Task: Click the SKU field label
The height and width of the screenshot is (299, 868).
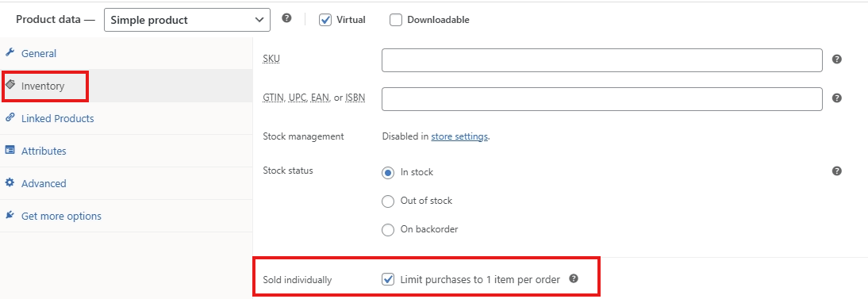Action: coord(271,58)
